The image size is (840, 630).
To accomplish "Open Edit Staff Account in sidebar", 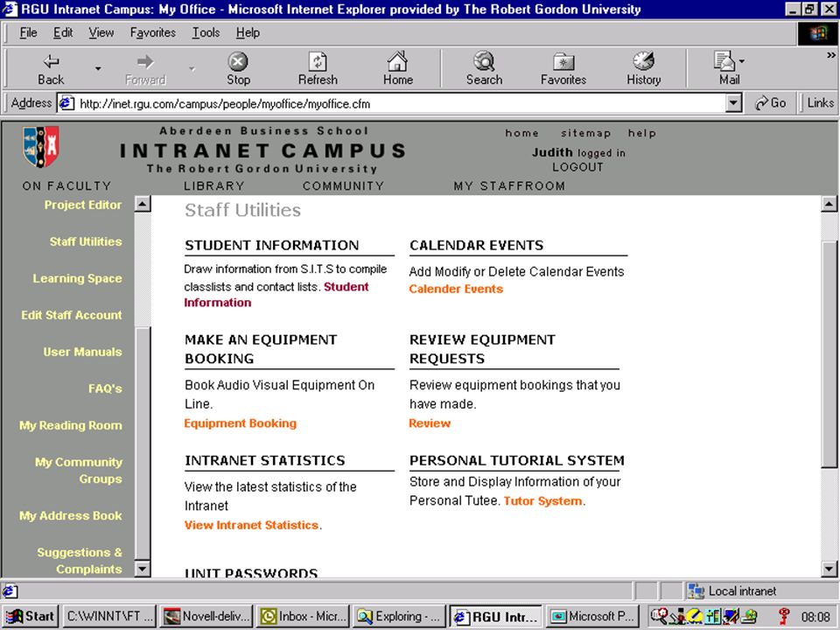I will point(71,315).
